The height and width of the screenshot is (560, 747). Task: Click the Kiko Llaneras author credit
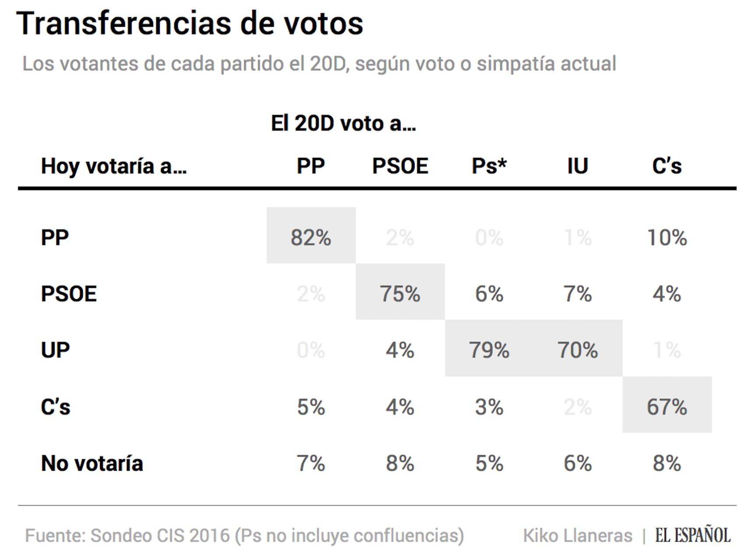[578, 535]
